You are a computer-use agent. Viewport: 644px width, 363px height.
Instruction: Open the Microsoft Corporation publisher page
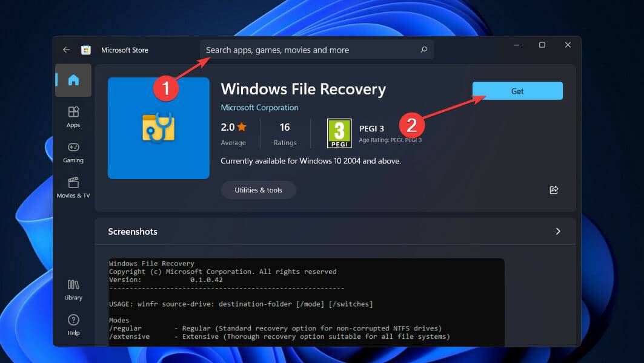pyautogui.click(x=259, y=107)
